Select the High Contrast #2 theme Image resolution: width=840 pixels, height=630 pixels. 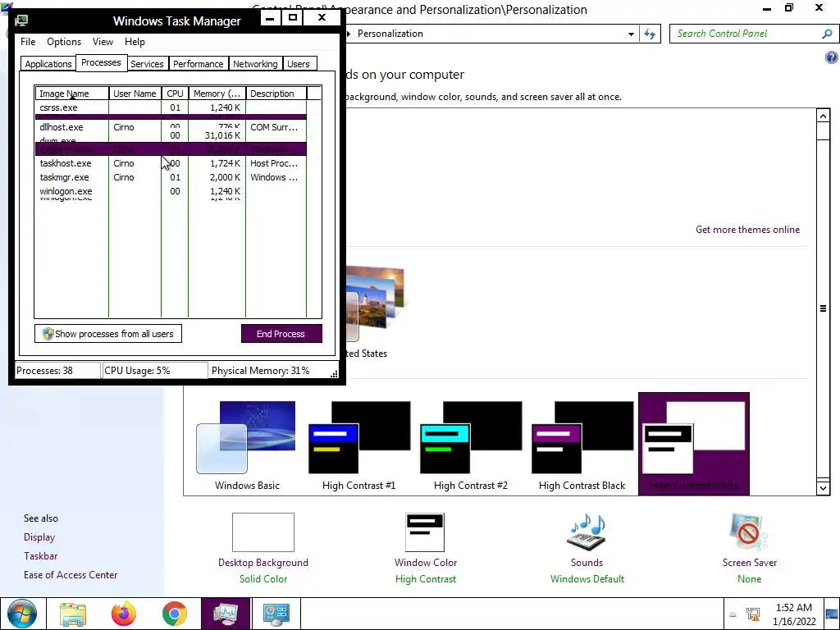(x=470, y=445)
